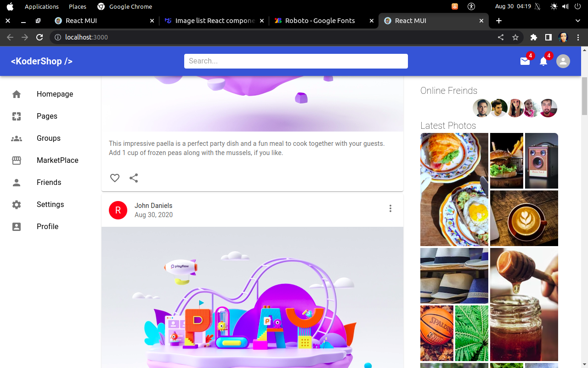Viewport: 588px width, 368px height.
Task: Open the honey jar photo thumbnail
Action: tap(524, 305)
